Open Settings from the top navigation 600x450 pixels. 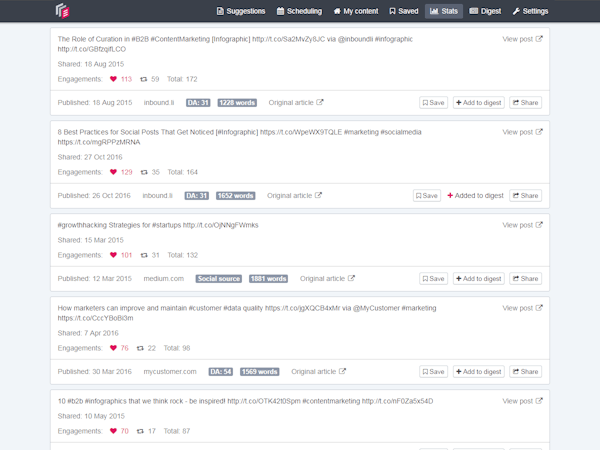pos(530,12)
